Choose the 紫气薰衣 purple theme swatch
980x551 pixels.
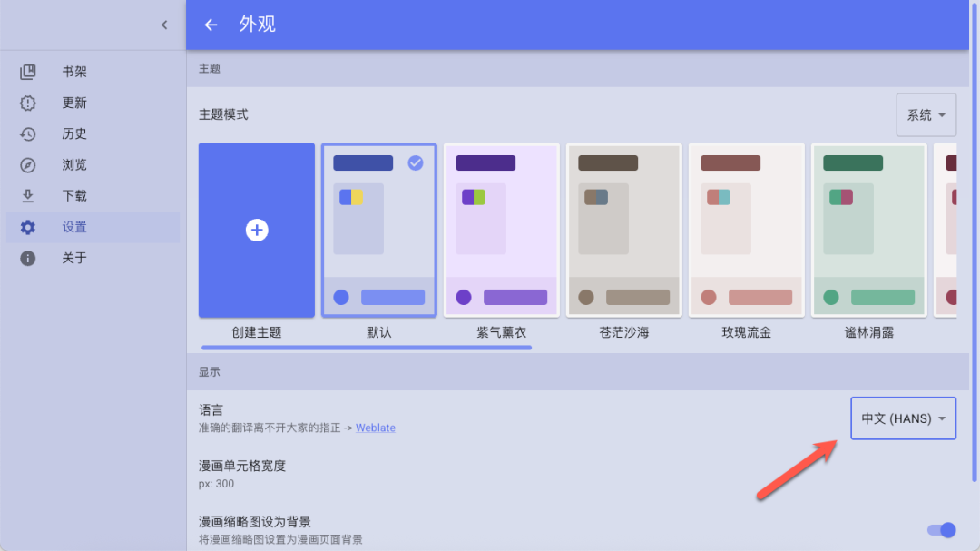[x=501, y=230]
